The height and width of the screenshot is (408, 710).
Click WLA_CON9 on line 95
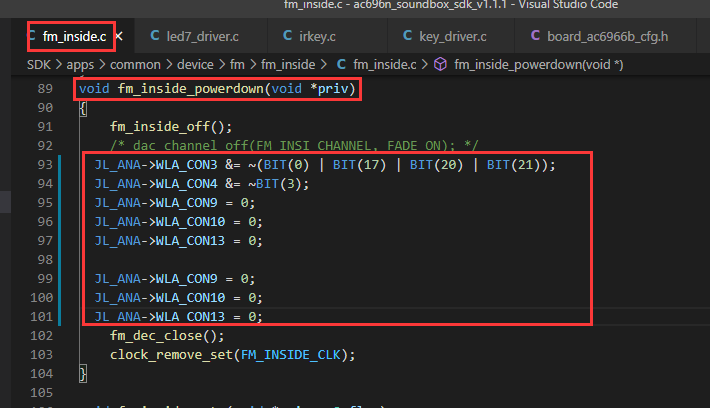(187, 203)
